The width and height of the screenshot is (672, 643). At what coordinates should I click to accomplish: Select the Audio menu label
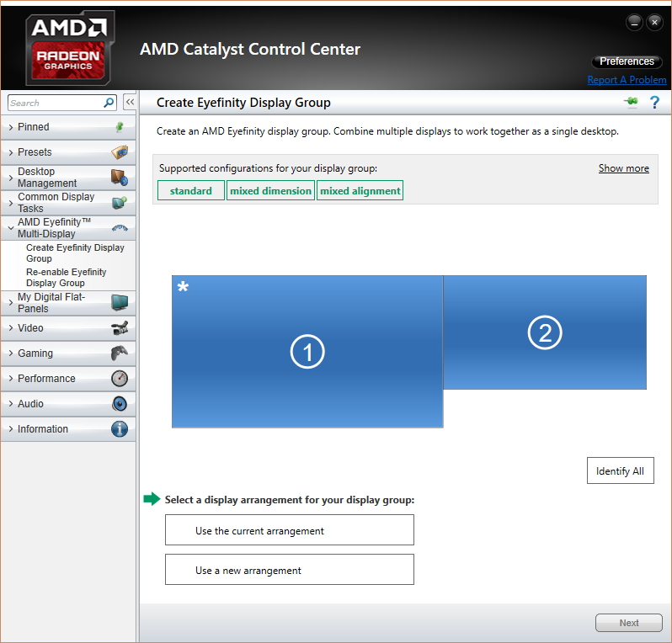(x=30, y=404)
